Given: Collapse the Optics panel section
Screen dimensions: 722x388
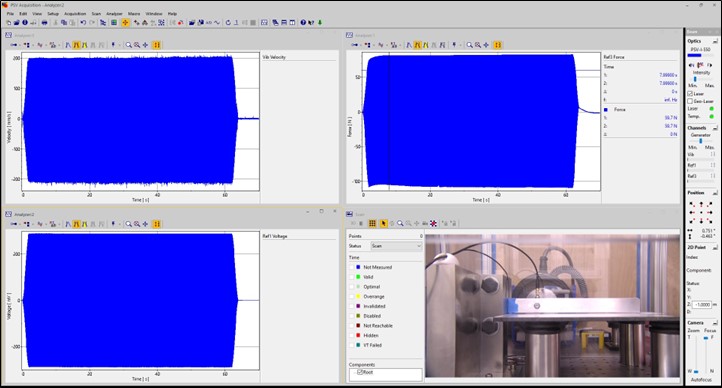Looking at the screenshot, I should pos(715,41).
